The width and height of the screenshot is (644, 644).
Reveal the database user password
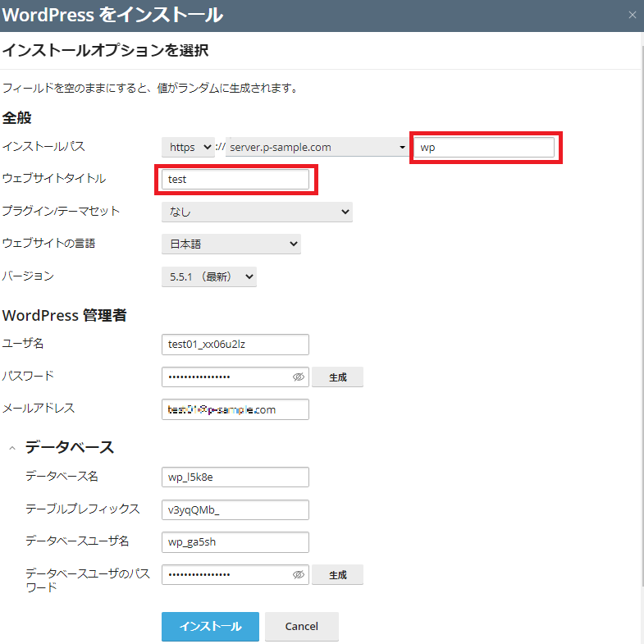coord(298,575)
